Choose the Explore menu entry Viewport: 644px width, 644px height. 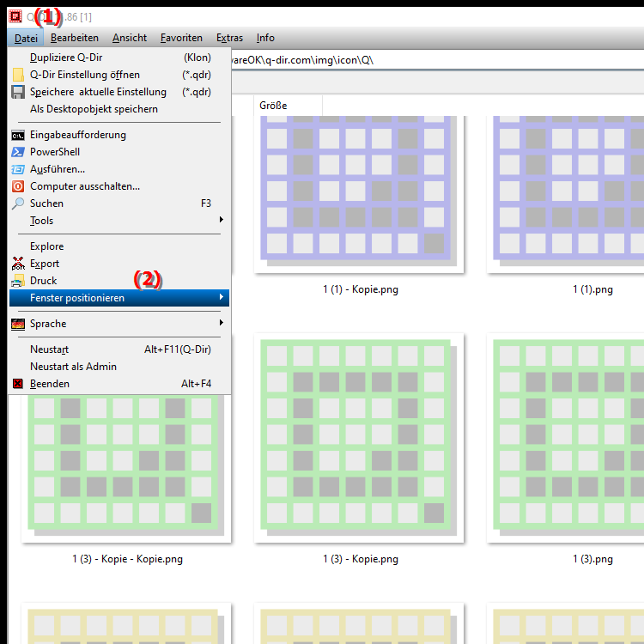coord(119,246)
